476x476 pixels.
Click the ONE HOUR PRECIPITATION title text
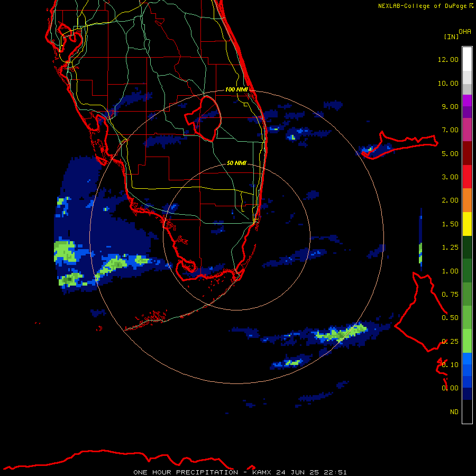click(x=186, y=472)
